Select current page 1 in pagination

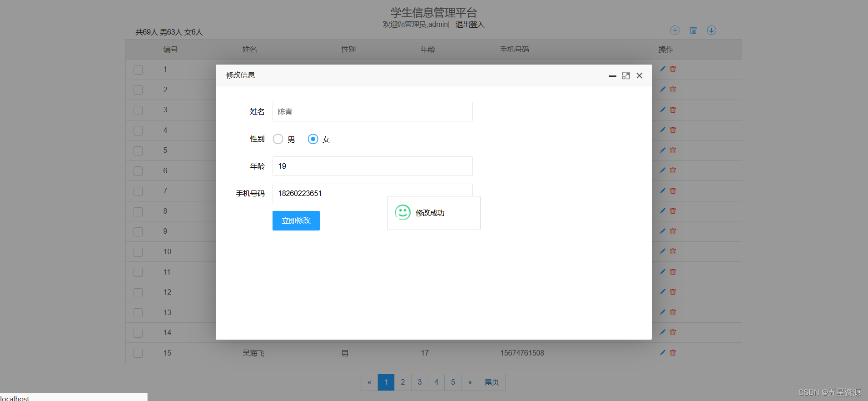click(386, 382)
